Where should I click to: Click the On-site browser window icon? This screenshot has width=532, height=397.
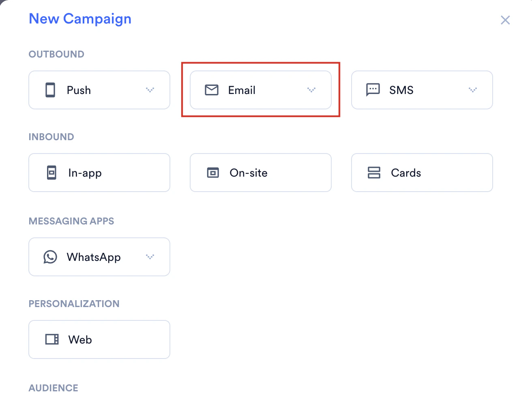(213, 173)
